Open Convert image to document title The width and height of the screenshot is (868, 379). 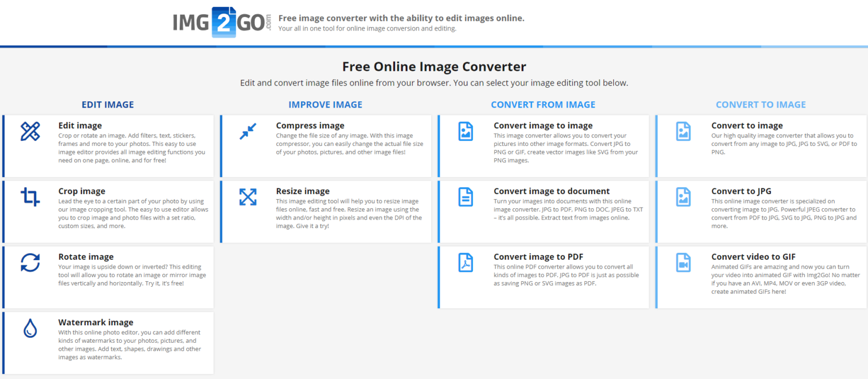(552, 191)
